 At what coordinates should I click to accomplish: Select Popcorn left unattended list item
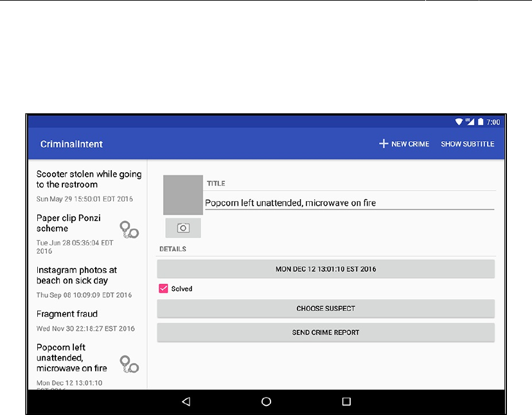pyautogui.click(x=89, y=364)
